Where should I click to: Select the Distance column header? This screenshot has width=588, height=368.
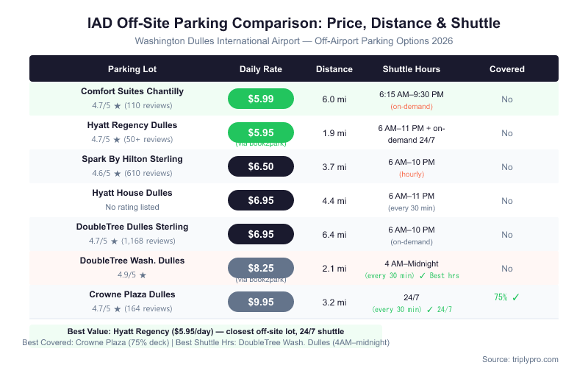point(334,69)
